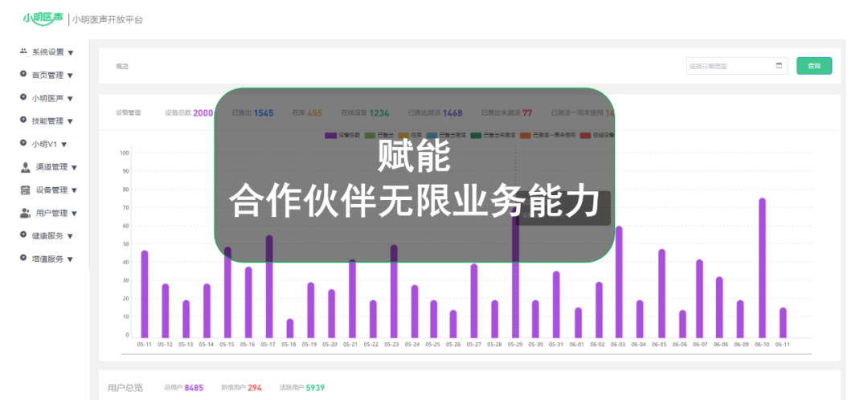
Task: Click the 查询 search button
Action: coord(813,66)
